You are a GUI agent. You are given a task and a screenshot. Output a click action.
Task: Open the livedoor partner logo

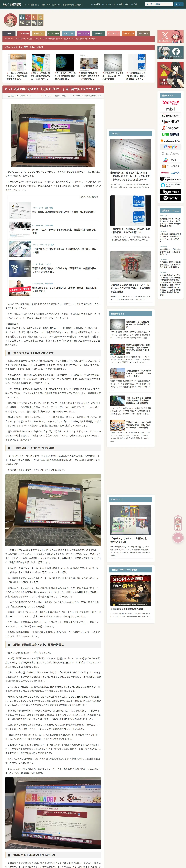pos(170,128)
